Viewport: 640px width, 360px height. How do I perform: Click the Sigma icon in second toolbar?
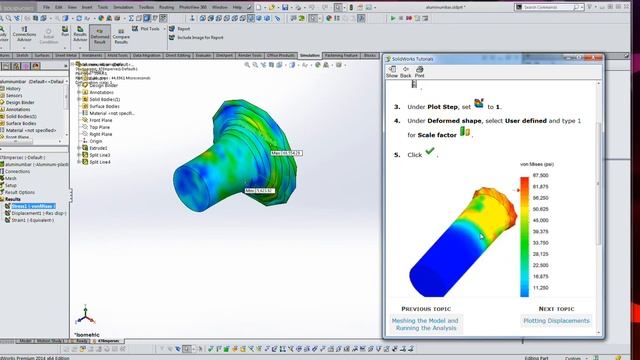131,18
